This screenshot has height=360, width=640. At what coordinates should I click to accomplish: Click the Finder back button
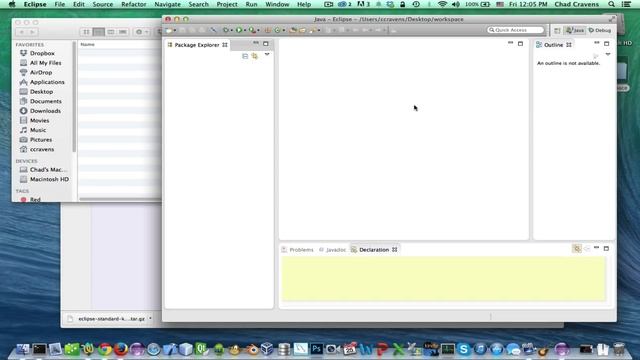(x=22, y=32)
